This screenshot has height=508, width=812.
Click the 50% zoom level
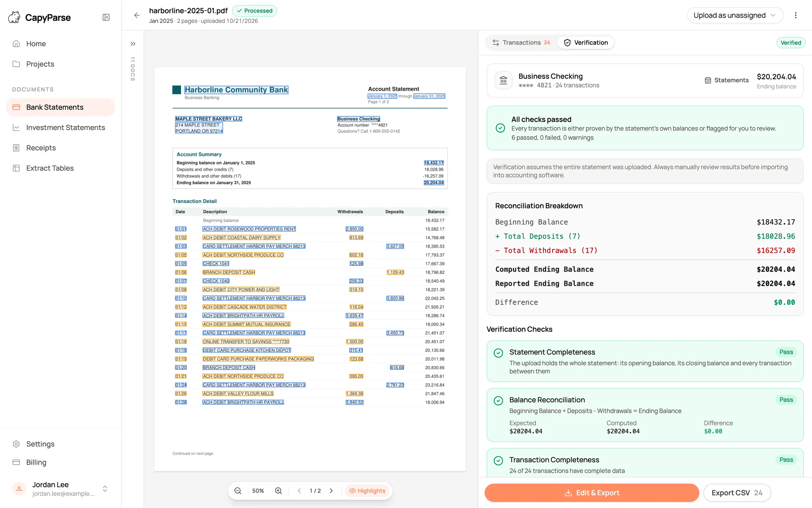pos(258,491)
